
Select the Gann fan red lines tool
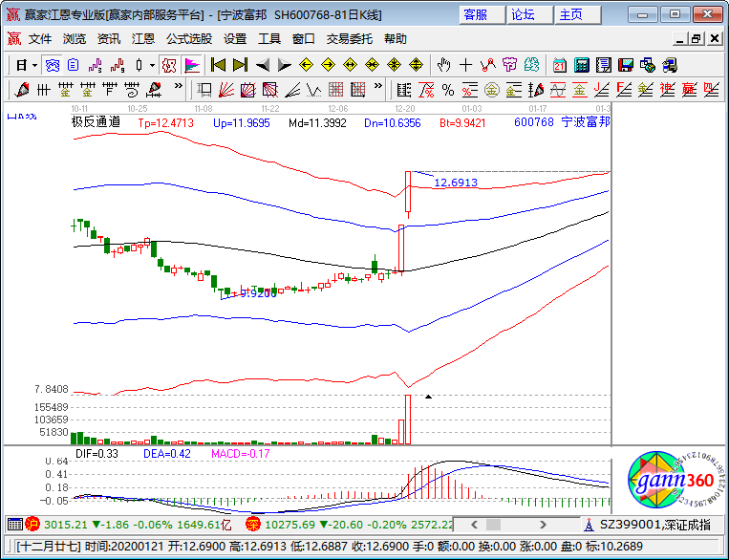pos(225,89)
